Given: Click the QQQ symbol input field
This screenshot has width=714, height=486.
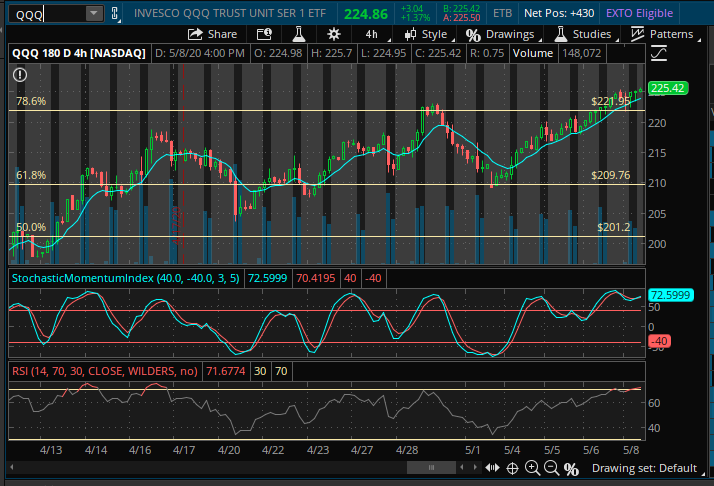Looking at the screenshot, I should (48, 14).
